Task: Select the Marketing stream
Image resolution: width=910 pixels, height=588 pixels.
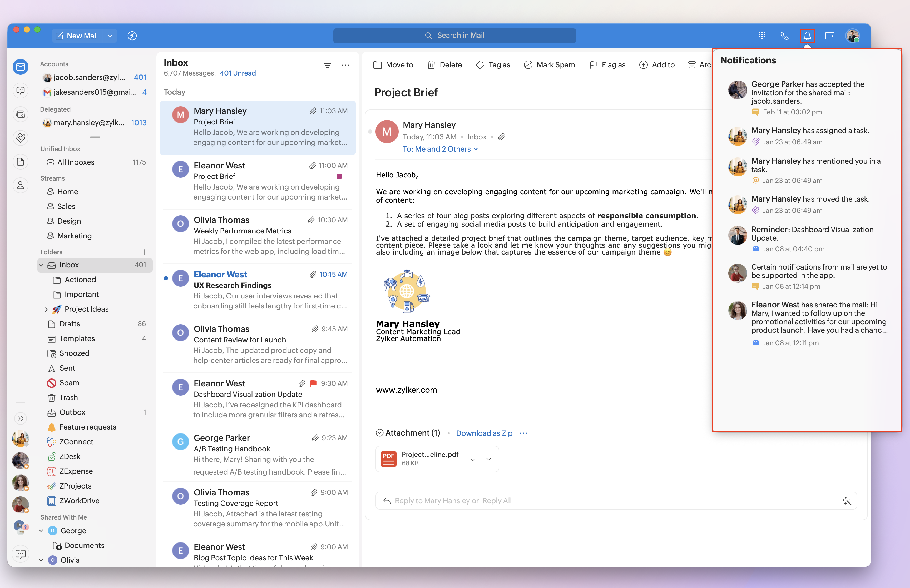Action: click(x=75, y=236)
